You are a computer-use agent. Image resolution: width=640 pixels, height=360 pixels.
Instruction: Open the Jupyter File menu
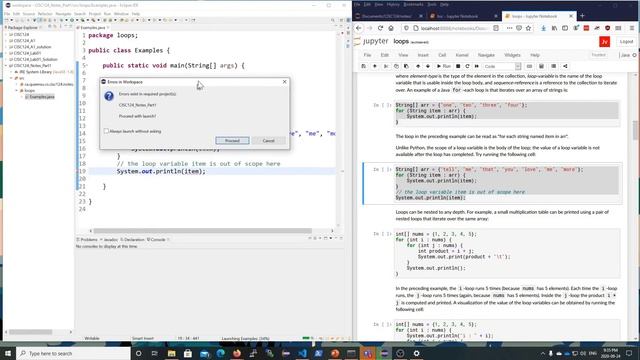[x=367, y=55]
